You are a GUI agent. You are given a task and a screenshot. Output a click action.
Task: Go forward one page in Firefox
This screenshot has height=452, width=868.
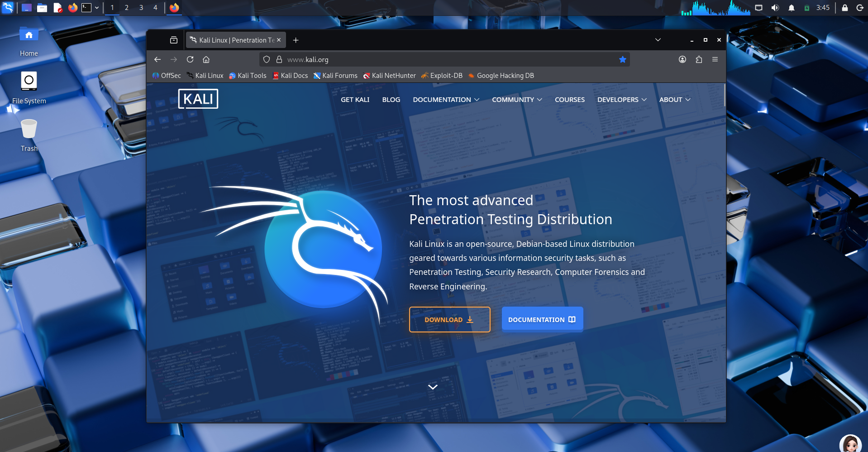pos(174,59)
